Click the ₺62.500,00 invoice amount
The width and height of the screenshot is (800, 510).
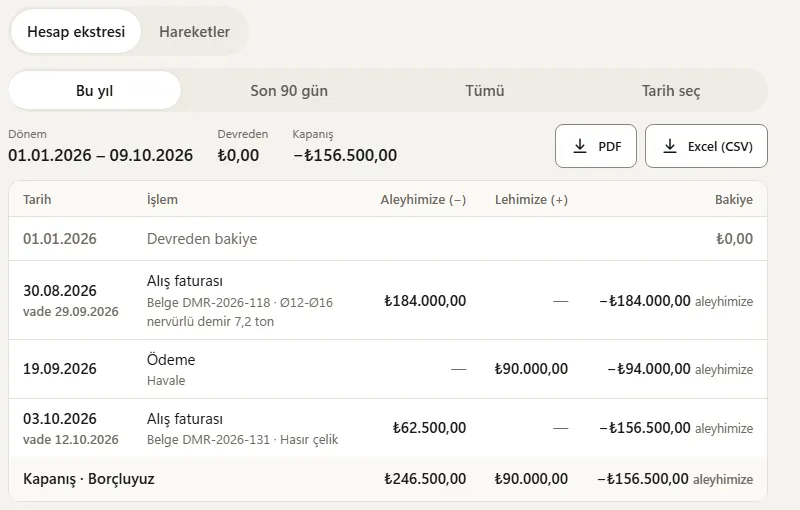[x=429, y=428]
